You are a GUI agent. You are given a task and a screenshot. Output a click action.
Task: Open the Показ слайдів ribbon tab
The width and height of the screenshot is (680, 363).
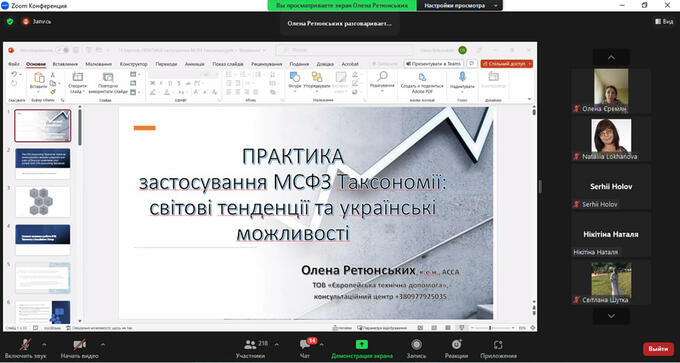click(228, 64)
